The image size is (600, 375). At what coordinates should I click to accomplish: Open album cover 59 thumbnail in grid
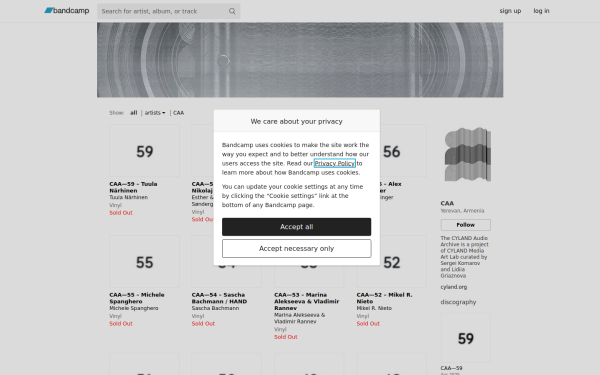click(145, 151)
